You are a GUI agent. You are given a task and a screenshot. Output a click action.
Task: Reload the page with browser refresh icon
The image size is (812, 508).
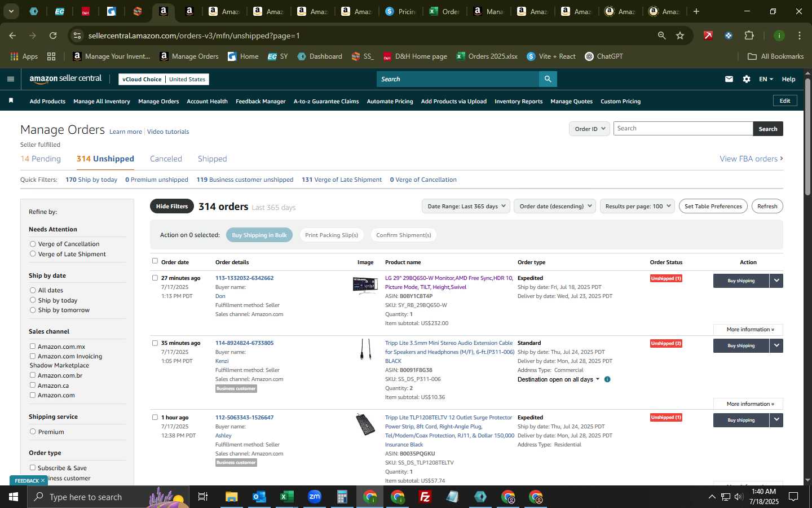(x=53, y=36)
